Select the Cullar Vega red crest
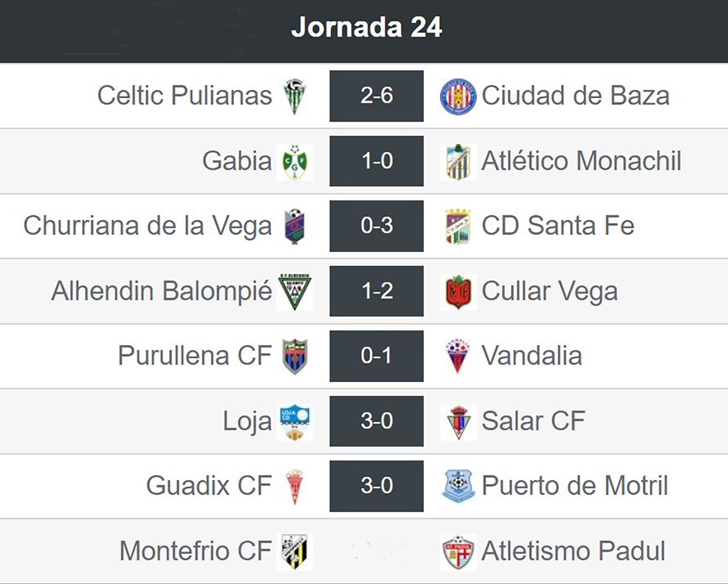Screen dimensions: 728x584 (458, 291)
